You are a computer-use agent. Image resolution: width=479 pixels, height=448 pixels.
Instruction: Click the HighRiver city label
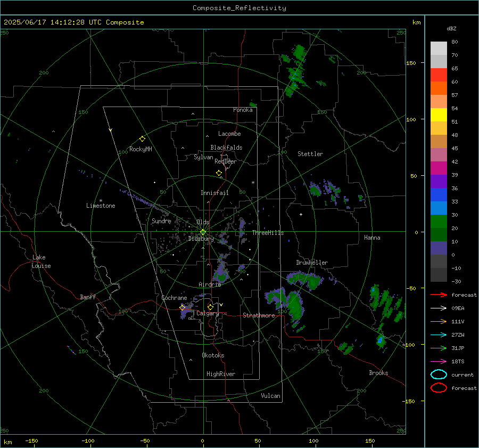click(221, 374)
